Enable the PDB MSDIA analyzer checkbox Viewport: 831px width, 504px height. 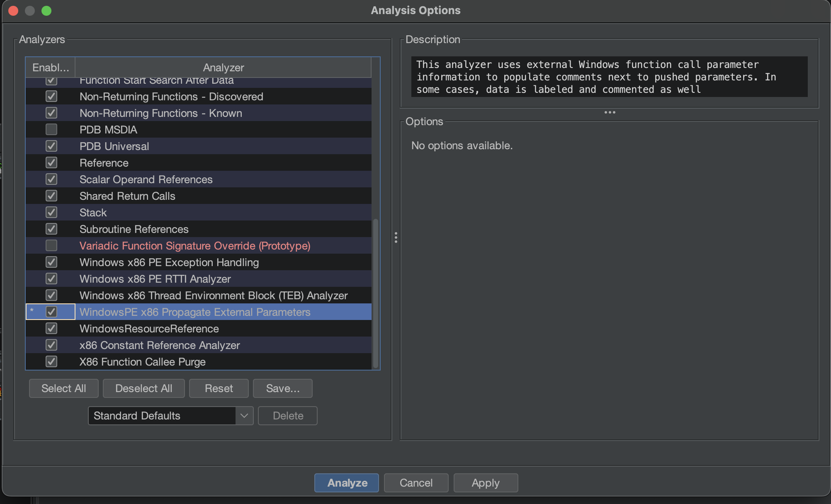coord(51,130)
